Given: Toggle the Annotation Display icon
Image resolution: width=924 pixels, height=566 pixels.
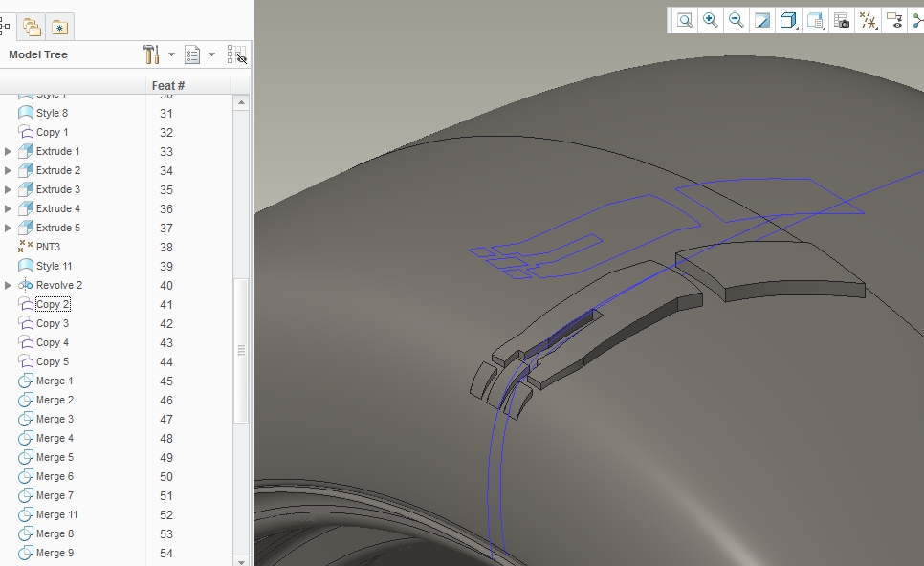Looking at the screenshot, I should pos(894,21).
